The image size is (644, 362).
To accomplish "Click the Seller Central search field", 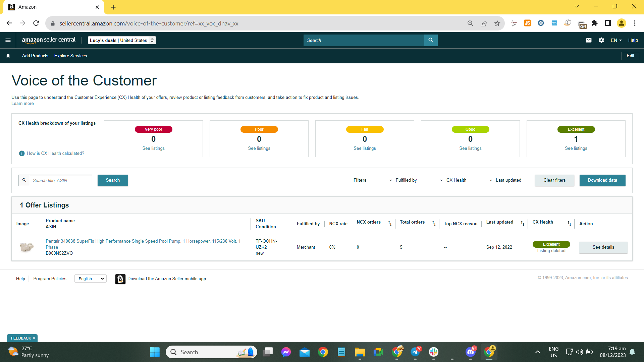I will click(x=364, y=40).
